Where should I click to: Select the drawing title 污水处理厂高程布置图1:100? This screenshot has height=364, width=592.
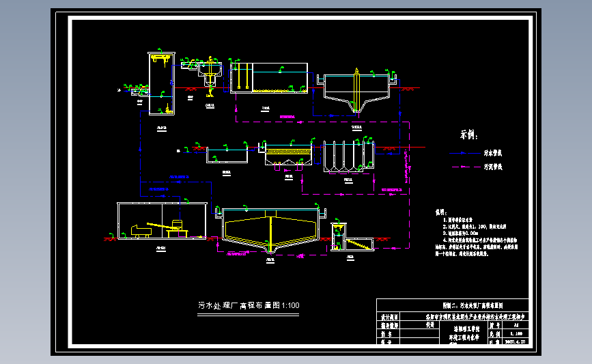(249, 305)
